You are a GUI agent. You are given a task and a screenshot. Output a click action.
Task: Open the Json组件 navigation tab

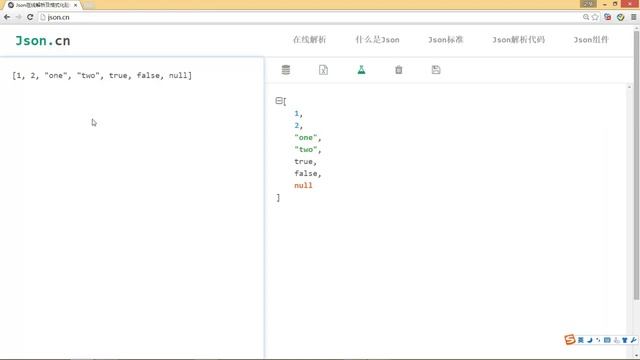591,40
